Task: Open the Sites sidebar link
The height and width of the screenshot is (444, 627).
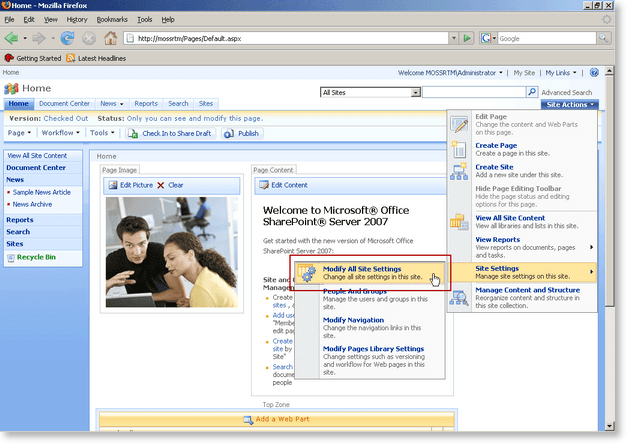Action: point(15,244)
